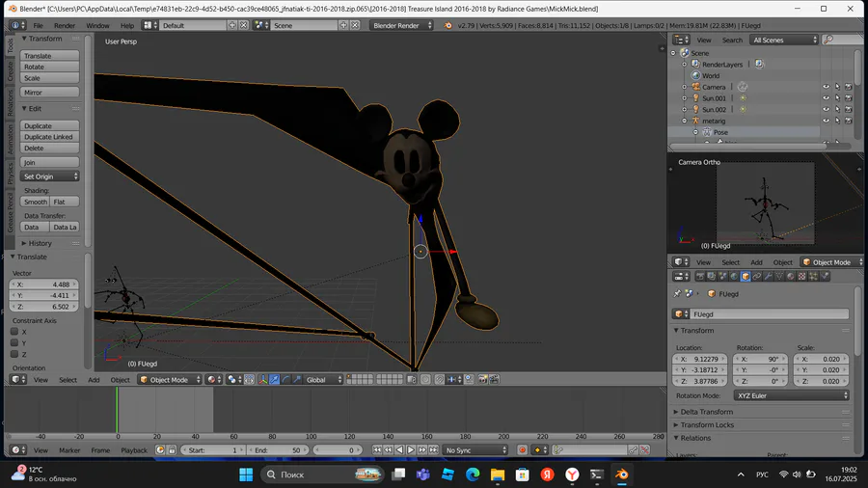Open the Data properties tab triangle icon
868x488 pixels.
tap(779, 276)
